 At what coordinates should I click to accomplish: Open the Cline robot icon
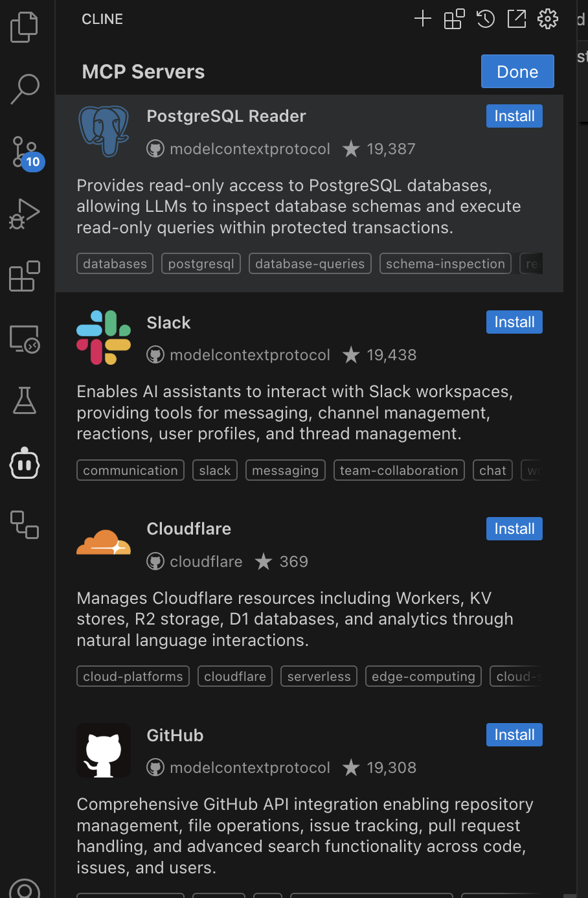[25, 463]
